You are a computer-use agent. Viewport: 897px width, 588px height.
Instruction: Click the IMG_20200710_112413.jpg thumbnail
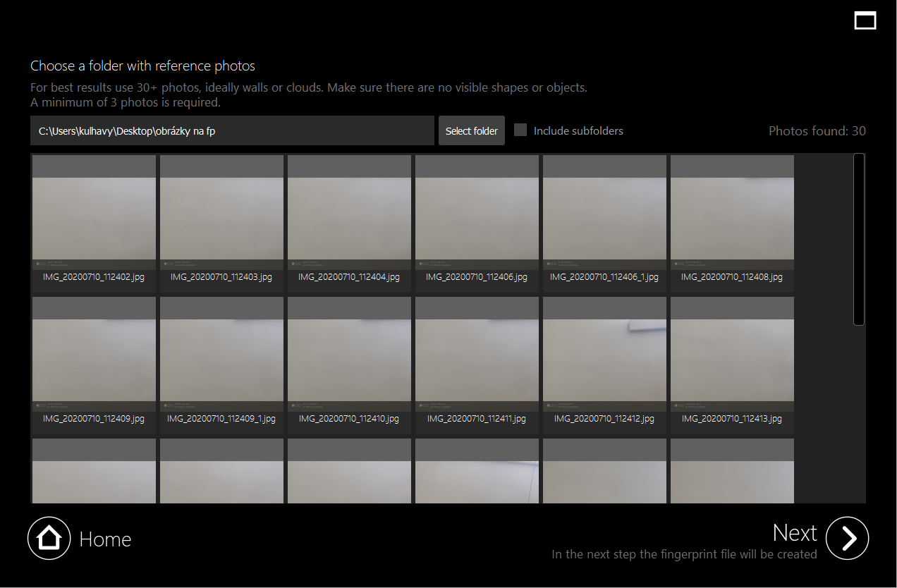(732, 360)
